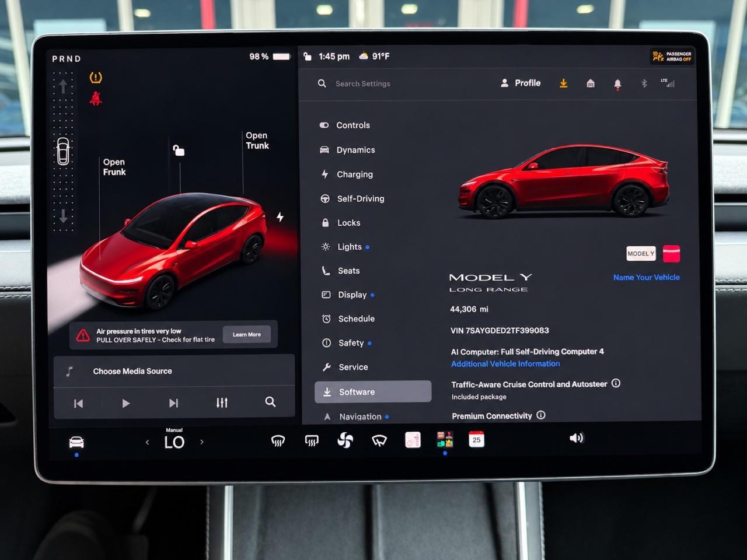Select the red vehicle color swatch
This screenshot has height=560, width=747.
coord(671,254)
